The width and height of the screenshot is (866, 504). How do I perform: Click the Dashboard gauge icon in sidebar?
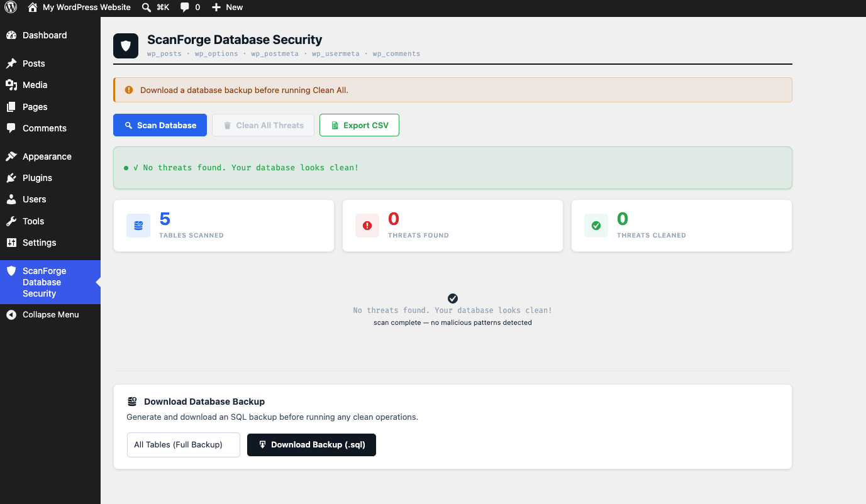[11, 35]
